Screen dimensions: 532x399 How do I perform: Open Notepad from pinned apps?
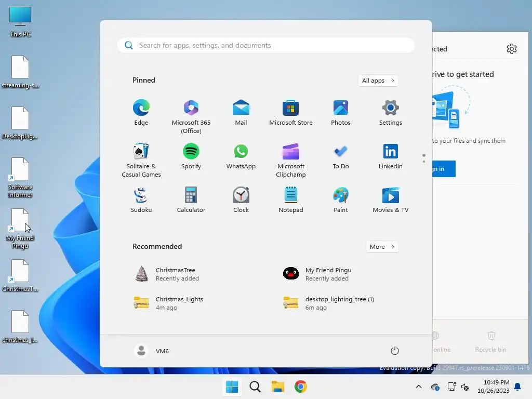click(291, 200)
